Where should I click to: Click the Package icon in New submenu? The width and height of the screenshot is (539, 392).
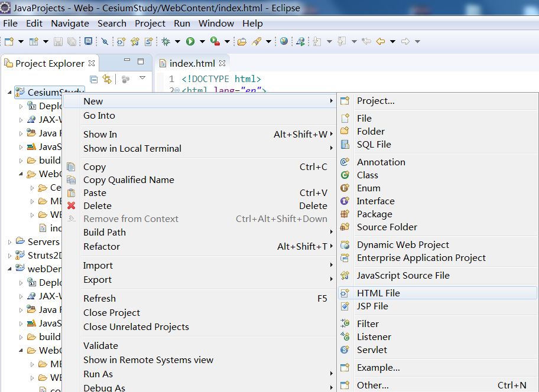tap(345, 214)
